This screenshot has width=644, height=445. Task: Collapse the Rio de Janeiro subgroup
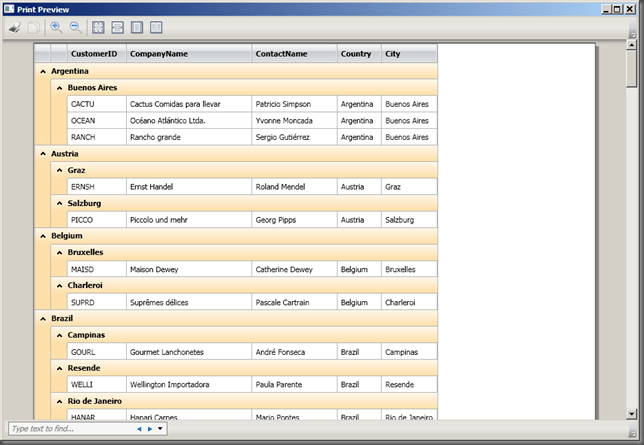60,401
